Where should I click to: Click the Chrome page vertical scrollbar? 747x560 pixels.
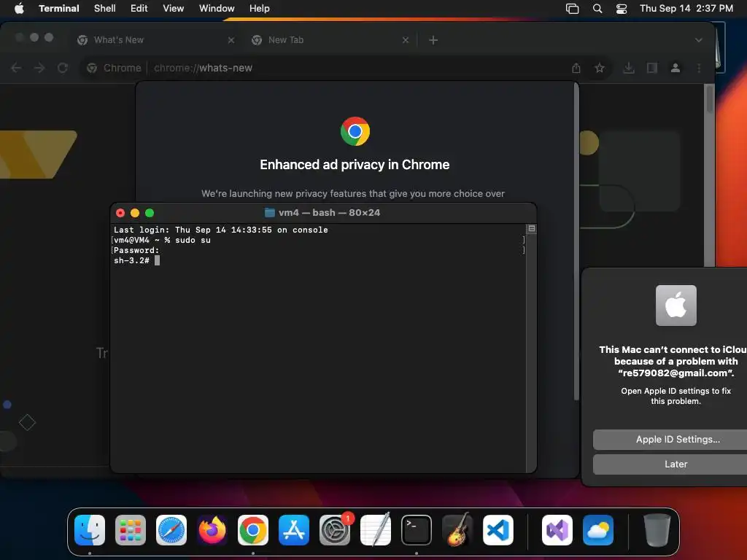point(709,99)
